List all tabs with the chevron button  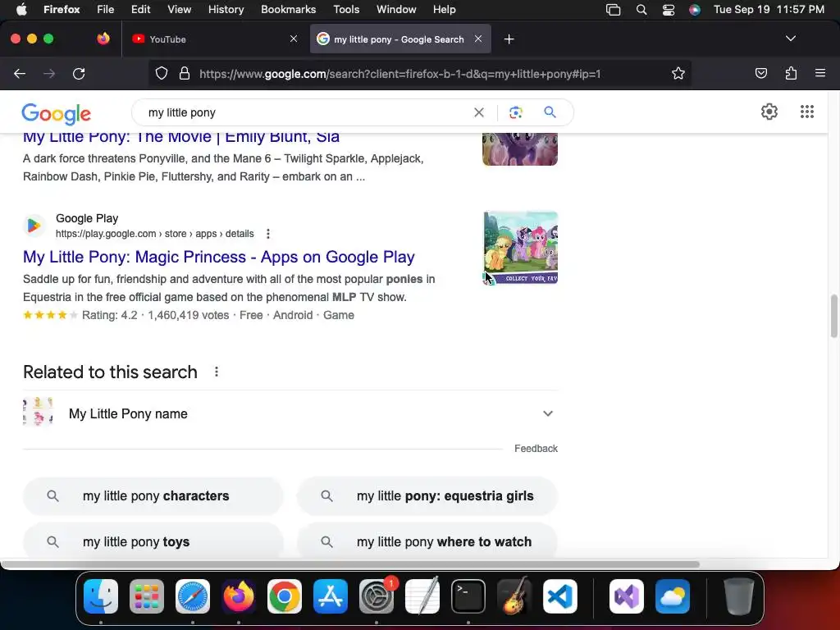pyautogui.click(x=790, y=39)
